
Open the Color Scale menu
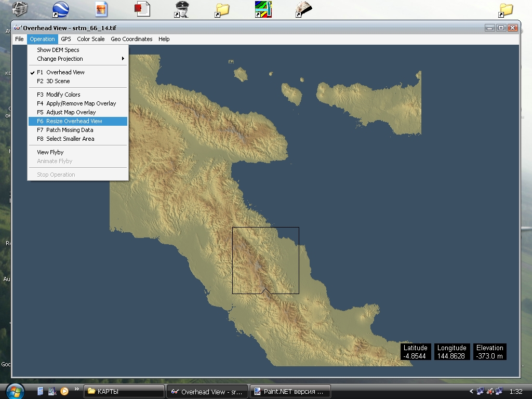pyautogui.click(x=91, y=39)
